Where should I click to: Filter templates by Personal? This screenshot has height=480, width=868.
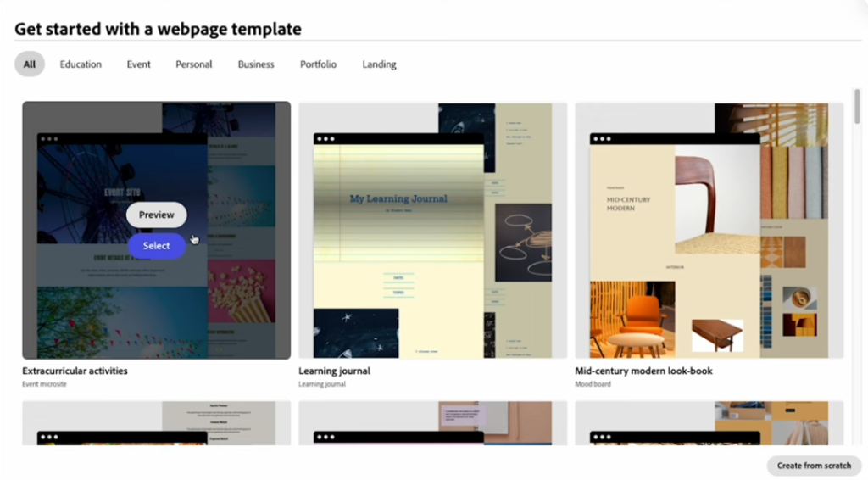coord(194,64)
